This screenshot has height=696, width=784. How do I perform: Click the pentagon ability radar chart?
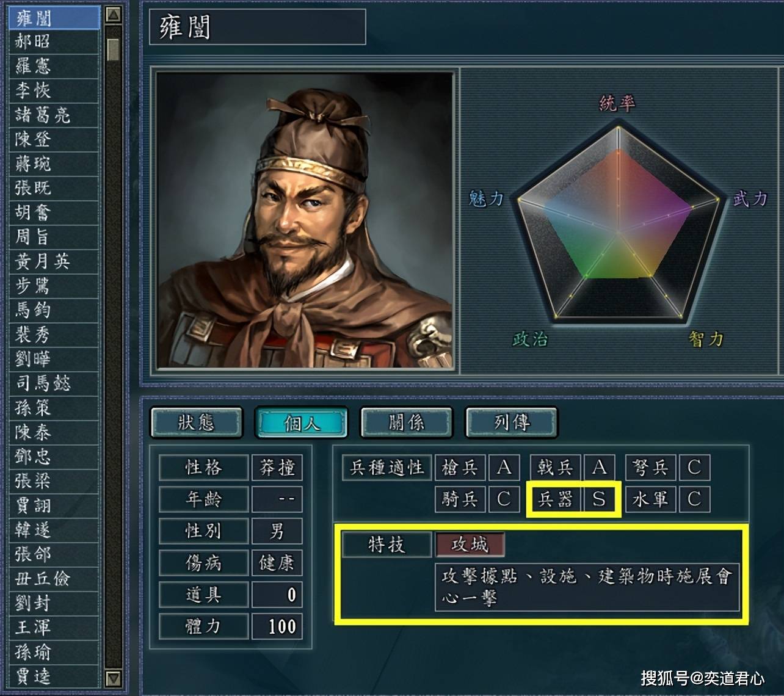click(618, 224)
